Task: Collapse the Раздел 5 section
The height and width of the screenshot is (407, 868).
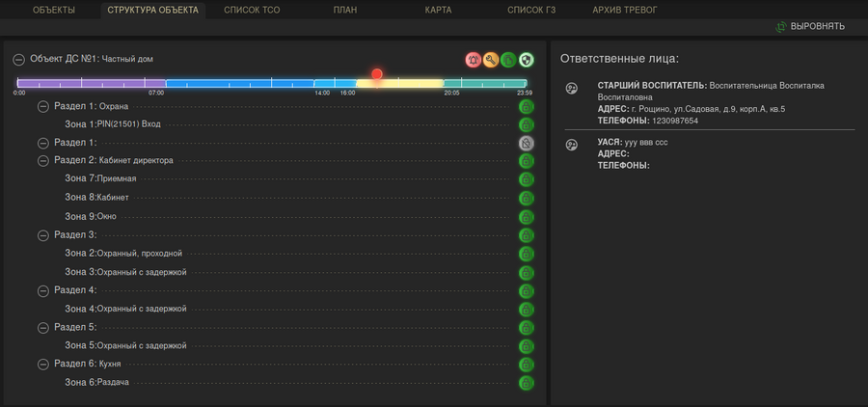Action: tap(43, 327)
